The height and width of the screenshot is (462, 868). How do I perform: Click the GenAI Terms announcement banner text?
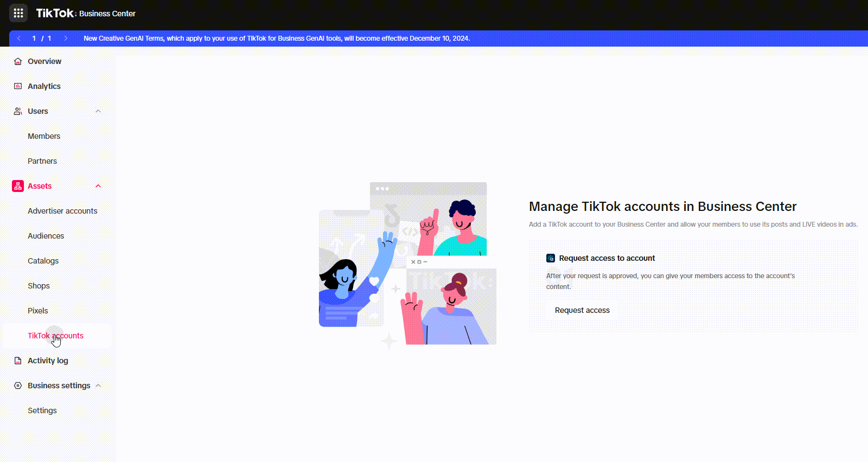[277, 39]
